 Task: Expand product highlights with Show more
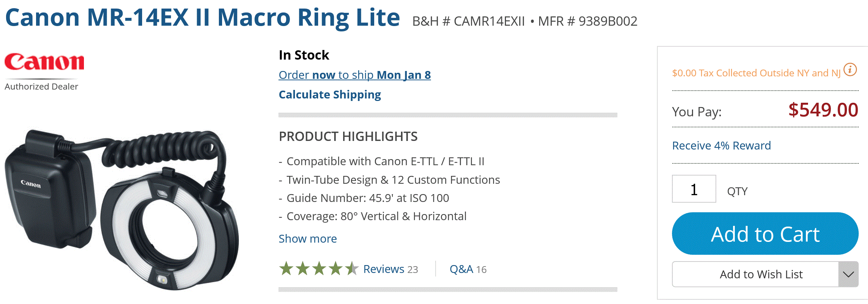pyautogui.click(x=307, y=239)
